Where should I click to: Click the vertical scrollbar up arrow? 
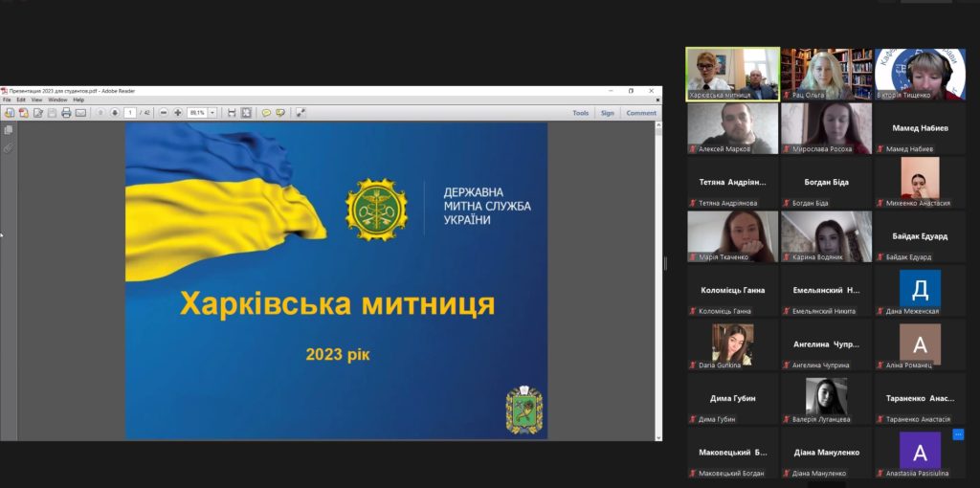[658, 125]
